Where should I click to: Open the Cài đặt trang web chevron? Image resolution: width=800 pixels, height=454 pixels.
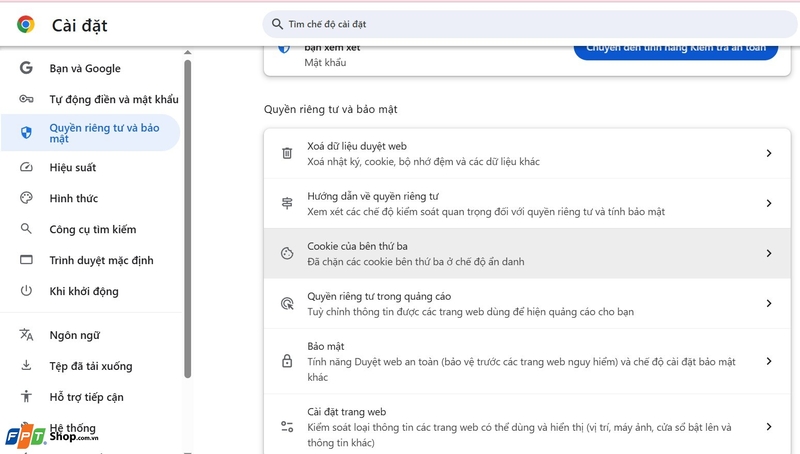tap(768, 427)
